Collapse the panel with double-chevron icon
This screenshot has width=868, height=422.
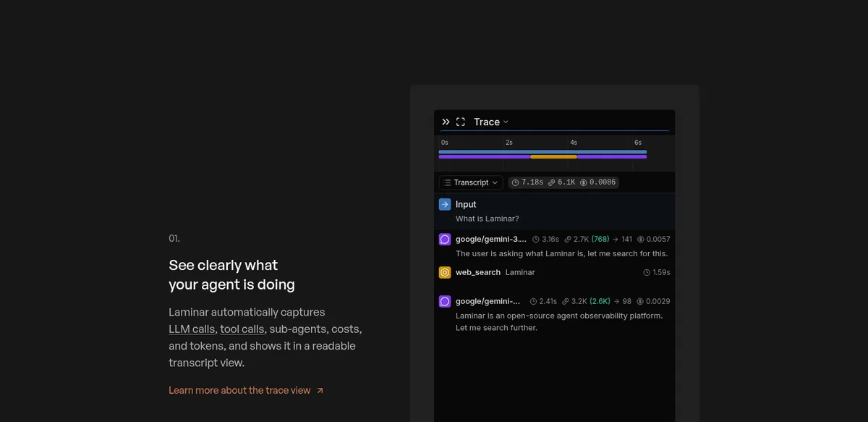[x=446, y=122]
